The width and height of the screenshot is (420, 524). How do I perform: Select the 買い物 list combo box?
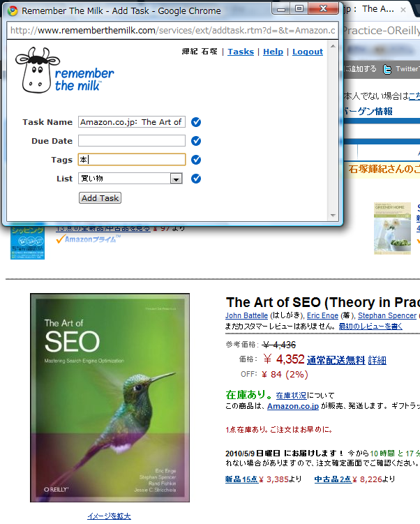[x=130, y=179]
